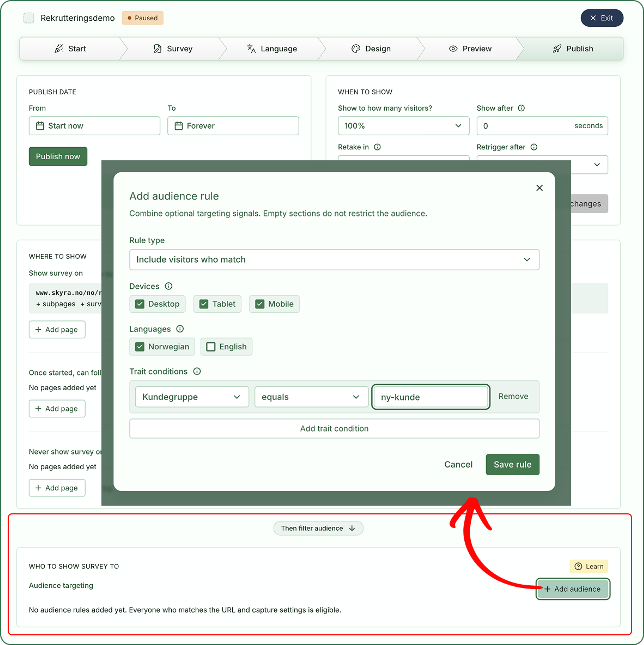Image resolution: width=644 pixels, height=645 pixels.
Task: Click the info icon next to Trait conditions
Action: (x=197, y=371)
